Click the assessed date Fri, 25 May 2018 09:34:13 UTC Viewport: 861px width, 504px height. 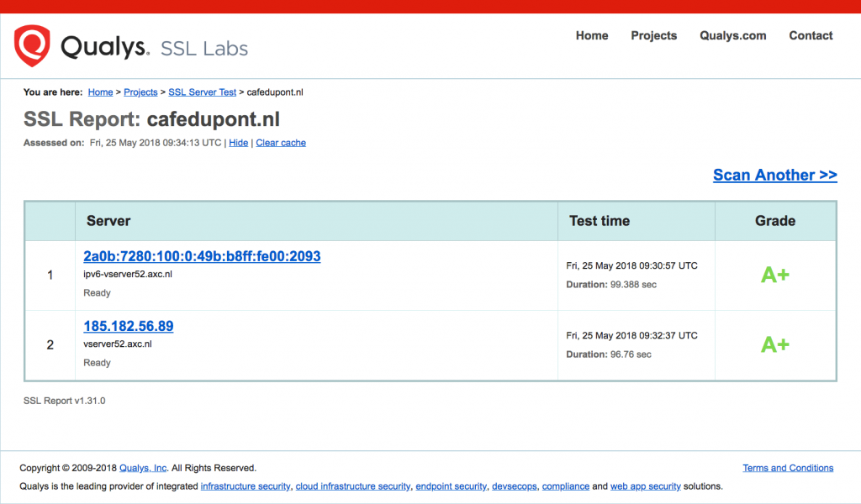tap(156, 143)
